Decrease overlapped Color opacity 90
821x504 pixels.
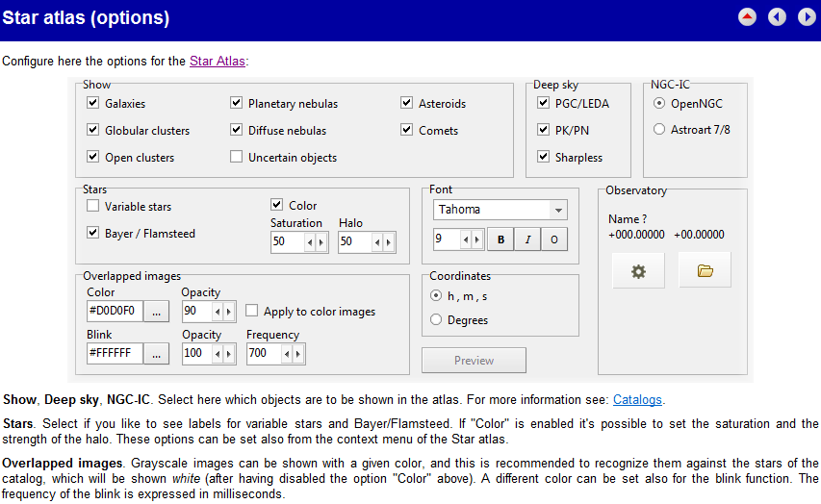point(218,312)
